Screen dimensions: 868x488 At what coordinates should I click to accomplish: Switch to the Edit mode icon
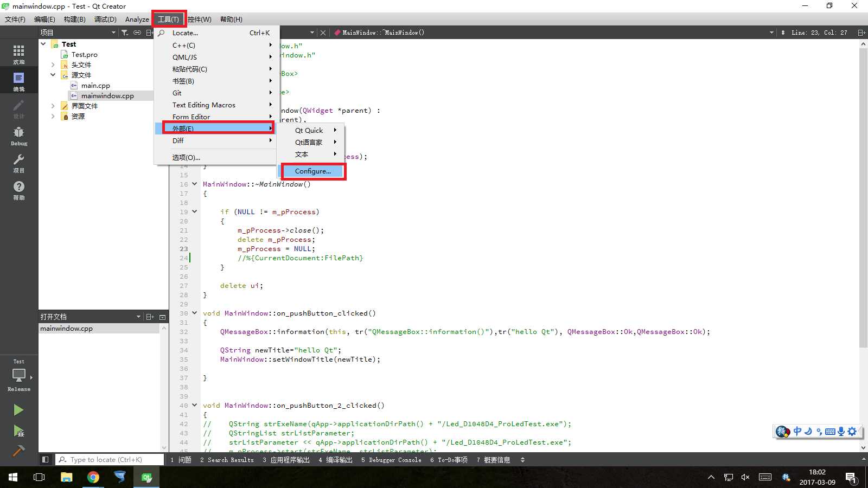[19, 81]
